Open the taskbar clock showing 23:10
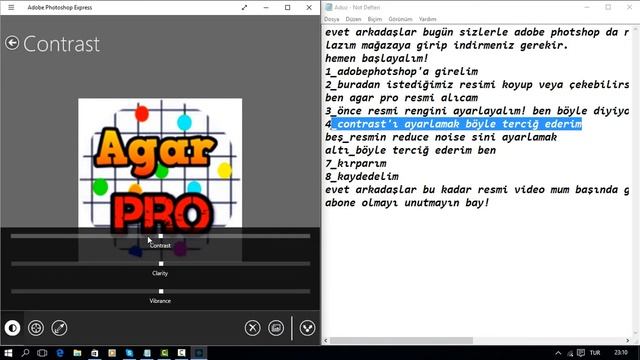Image resolution: width=640 pixels, height=360 pixels. (x=621, y=353)
